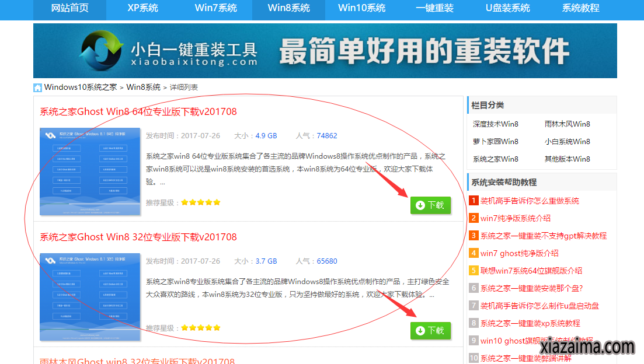The image size is (644, 364).
Task: Click rank number 5 badge
Action: point(474,271)
